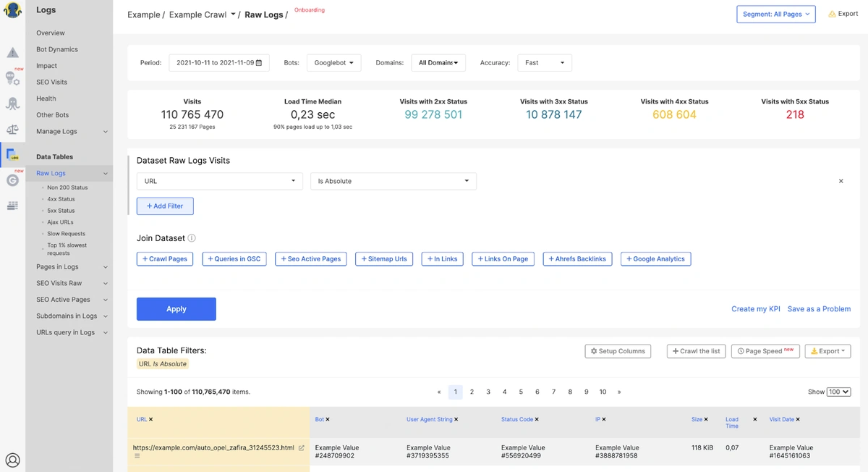868x472 pixels.
Task: Select Bot Dynamics in sidebar menu
Action: 57,49
